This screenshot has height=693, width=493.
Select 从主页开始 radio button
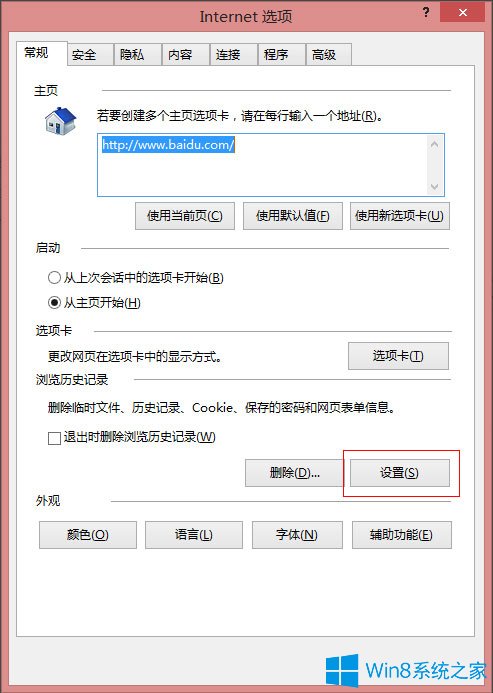[54, 303]
